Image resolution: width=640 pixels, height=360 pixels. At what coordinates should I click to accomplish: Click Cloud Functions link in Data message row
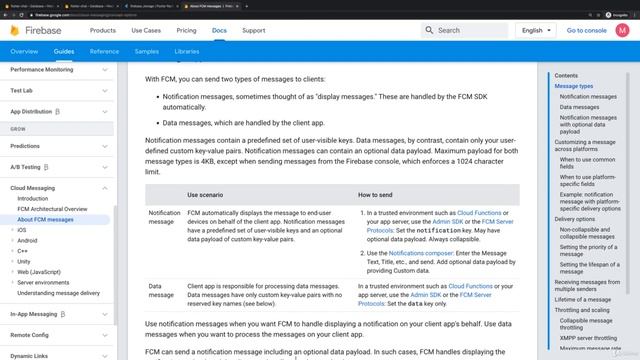[x=471, y=286]
